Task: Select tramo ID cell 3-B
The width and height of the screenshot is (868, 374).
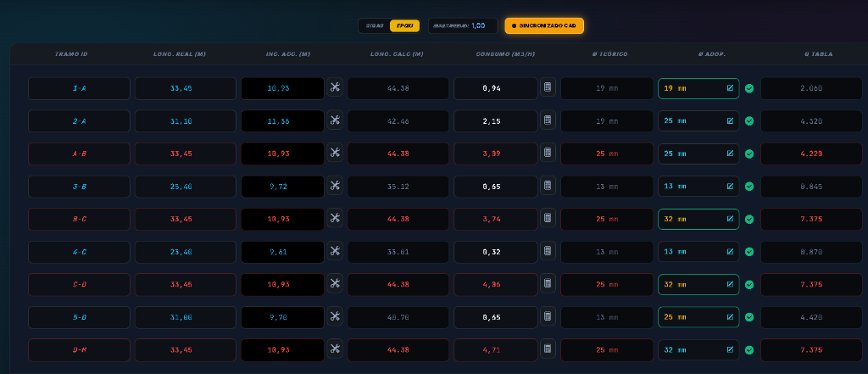Action: pos(79,187)
